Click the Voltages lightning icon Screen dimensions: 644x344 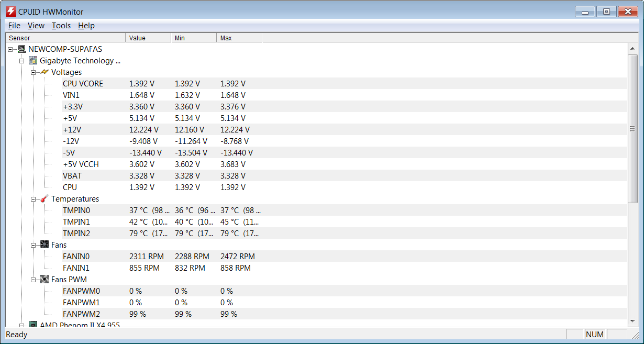45,72
